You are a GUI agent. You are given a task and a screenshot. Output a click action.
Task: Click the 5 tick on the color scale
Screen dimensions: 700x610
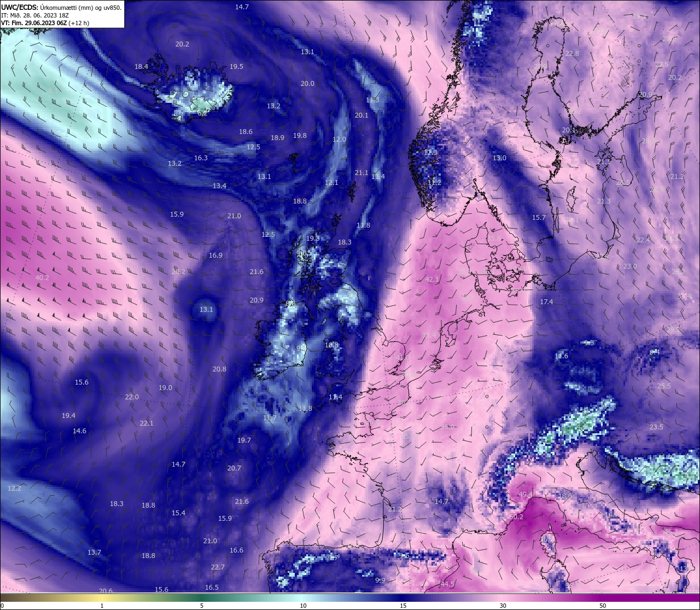[x=202, y=606]
